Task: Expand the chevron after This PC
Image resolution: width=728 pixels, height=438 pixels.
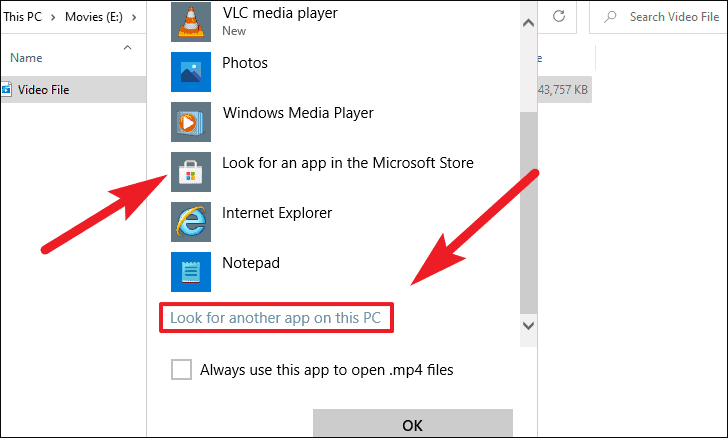Action: click(53, 18)
